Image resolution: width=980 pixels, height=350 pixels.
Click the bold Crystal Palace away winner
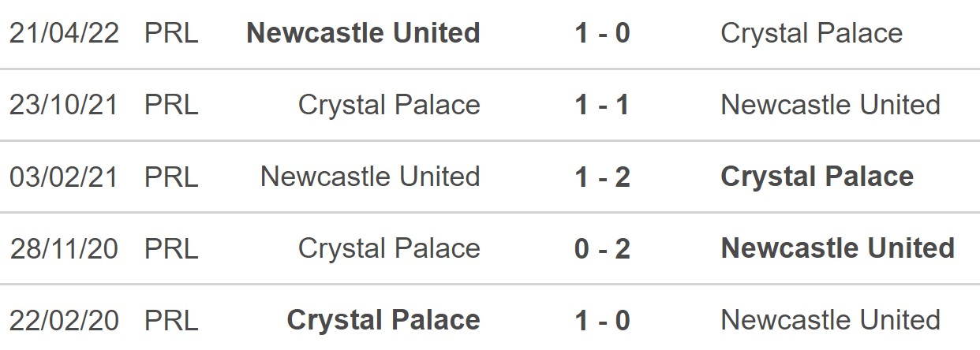tap(817, 177)
